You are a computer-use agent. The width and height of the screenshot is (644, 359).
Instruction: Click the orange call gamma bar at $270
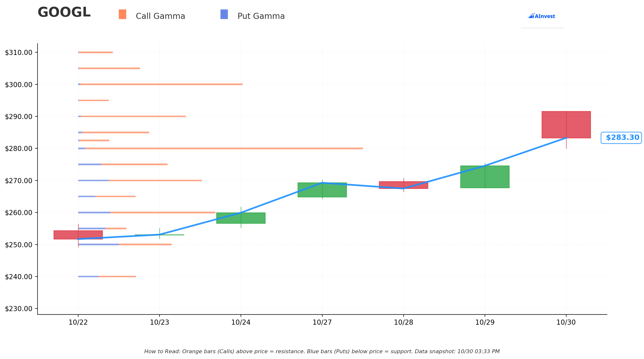(155, 180)
